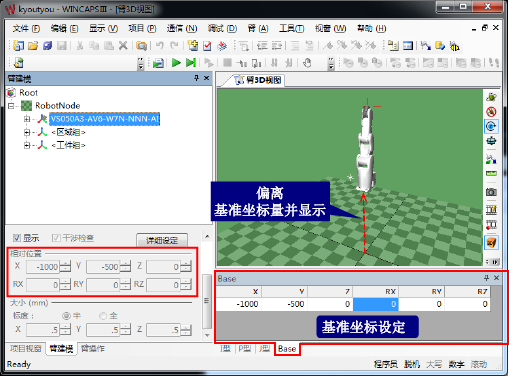This screenshot has height=377, width=509.
Task: Click the stepper of the 相对位置 X field
Action: [66, 267]
